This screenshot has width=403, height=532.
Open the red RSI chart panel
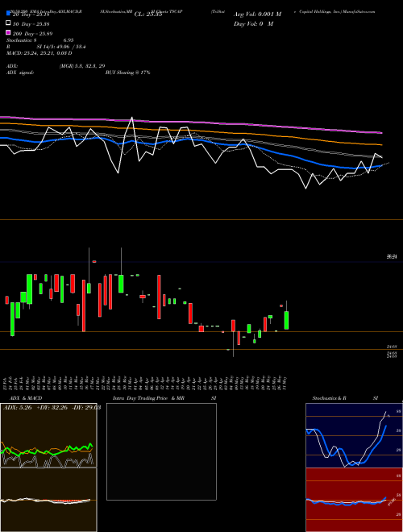[354, 500]
